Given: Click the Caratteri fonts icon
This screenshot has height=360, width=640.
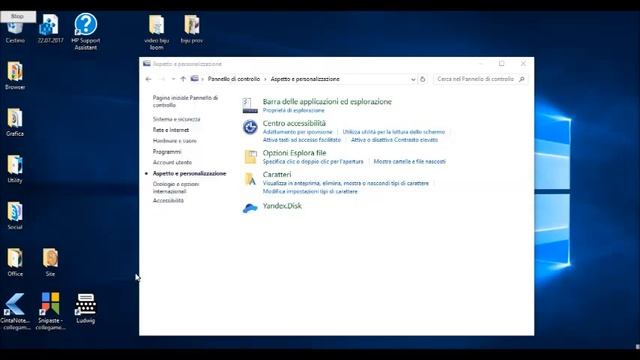Looking at the screenshot, I should 250,179.
